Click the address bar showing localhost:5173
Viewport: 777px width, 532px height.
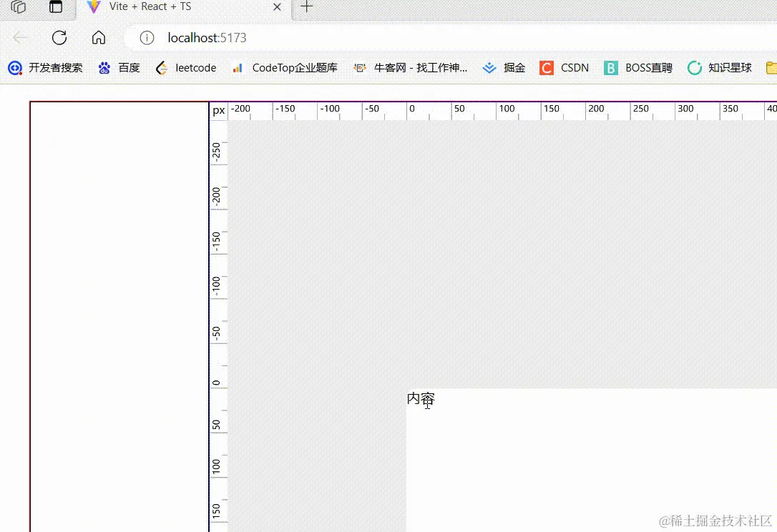(207, 38)
